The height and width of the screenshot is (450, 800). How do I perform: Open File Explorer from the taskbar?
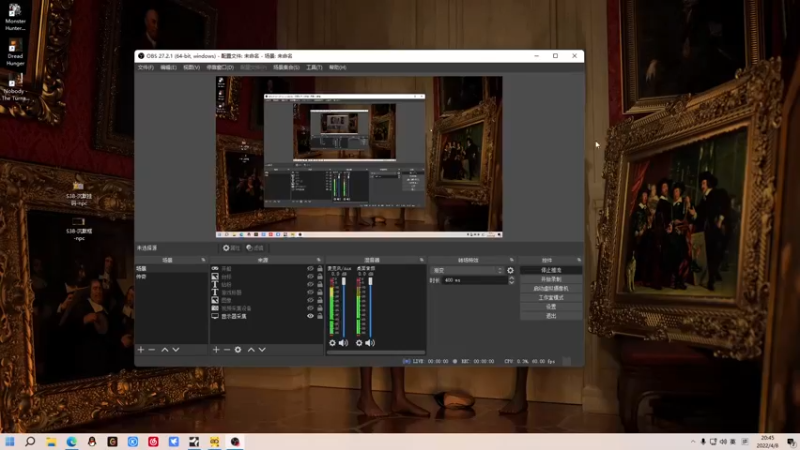51,441
